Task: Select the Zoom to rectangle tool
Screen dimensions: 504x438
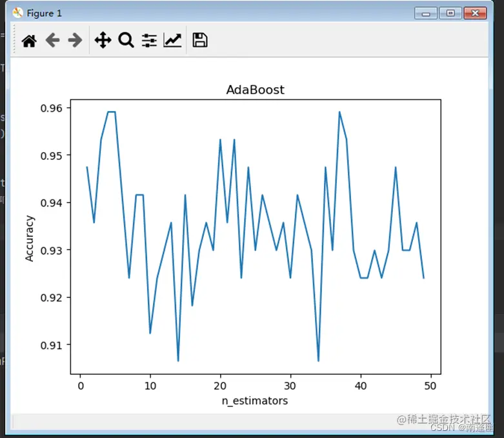Action: (126, 40)
